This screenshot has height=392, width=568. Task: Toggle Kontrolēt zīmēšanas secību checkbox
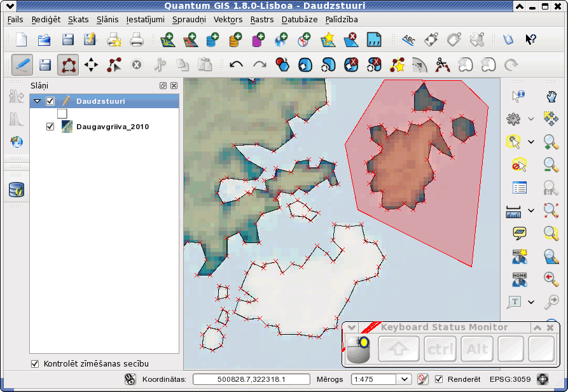coord(35,364)
